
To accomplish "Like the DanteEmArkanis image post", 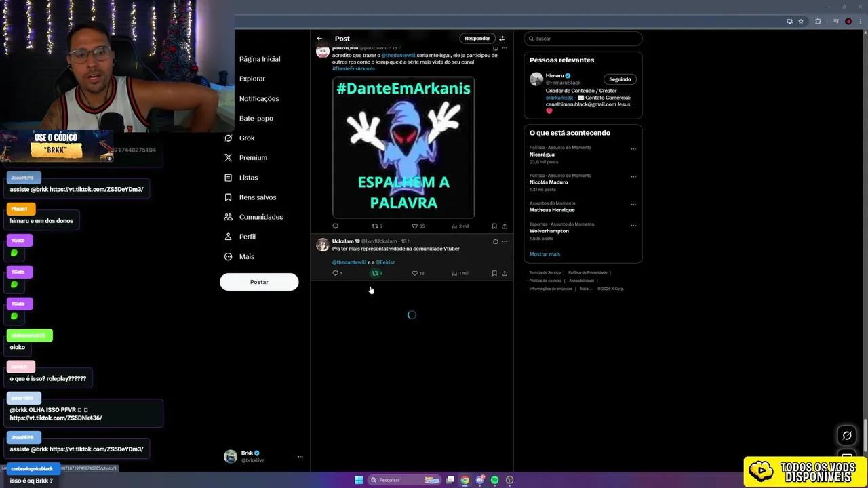I will 418,226.
